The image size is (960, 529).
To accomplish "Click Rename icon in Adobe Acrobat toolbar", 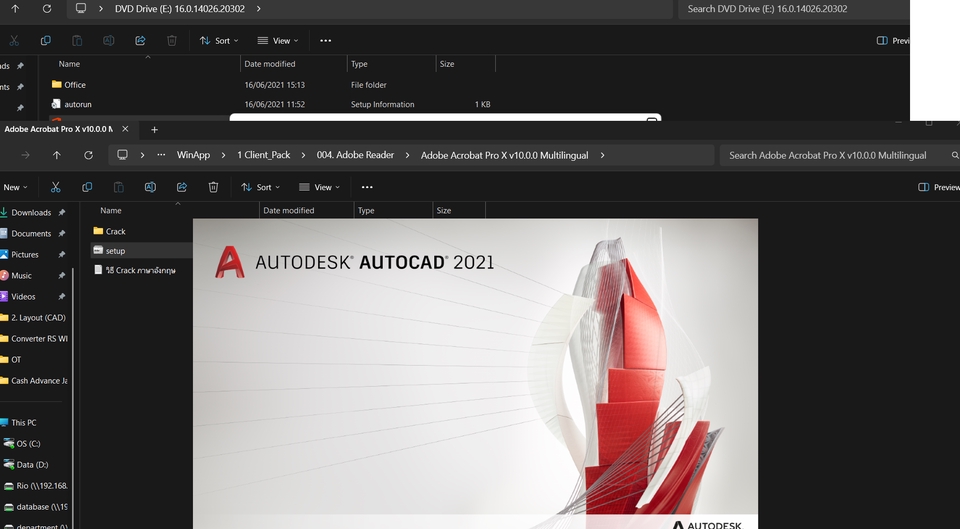I will tap(150, 187).
